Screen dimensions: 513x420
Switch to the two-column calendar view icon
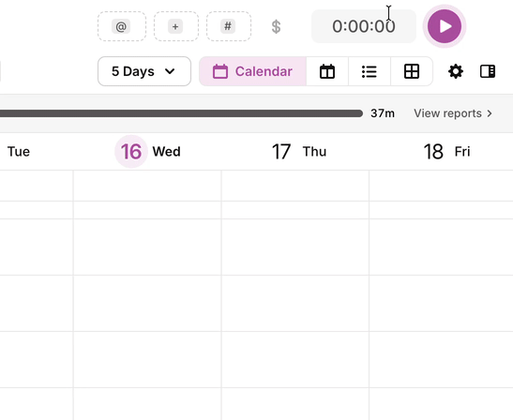tap(327, 71)
